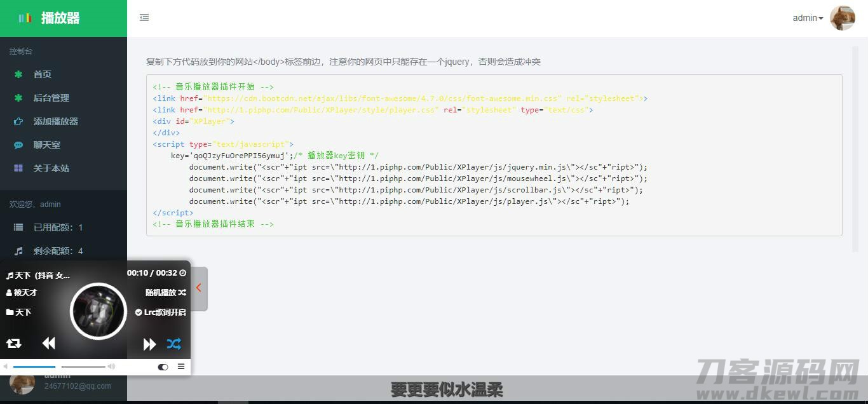Image resolution: width=868 pixels, height=404 pixels.
Task: Toggle the player theme switch
Action: pos(163,367)
